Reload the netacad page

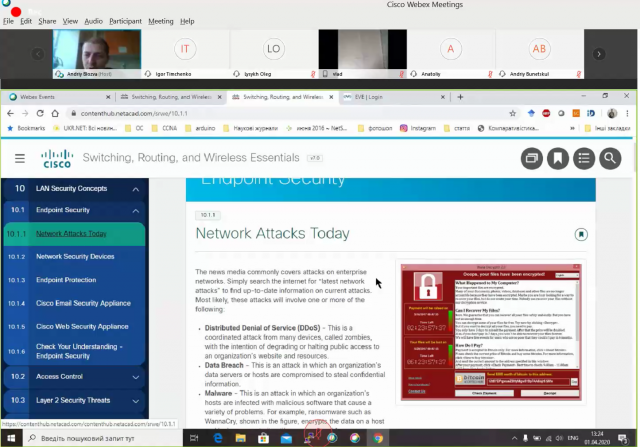click(x=40, y=113)
